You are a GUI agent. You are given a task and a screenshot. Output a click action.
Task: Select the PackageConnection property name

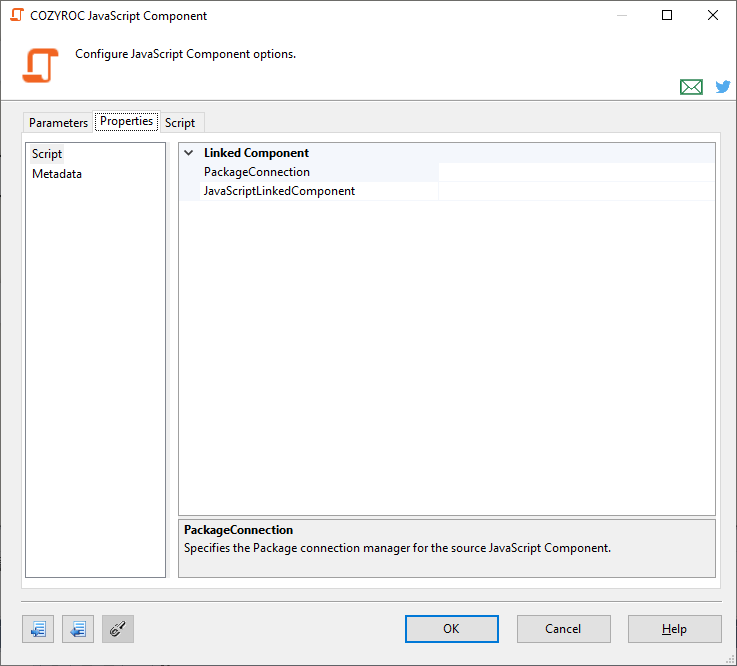point(257,172)
